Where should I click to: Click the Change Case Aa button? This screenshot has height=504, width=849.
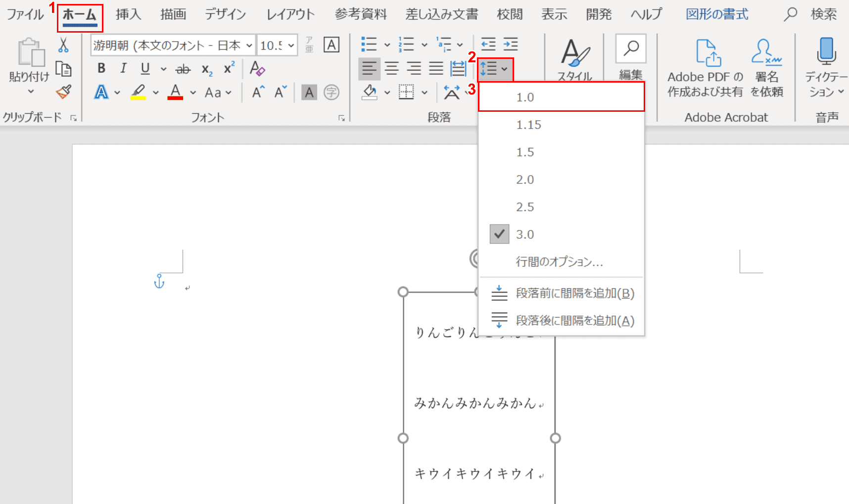point(218,92)
